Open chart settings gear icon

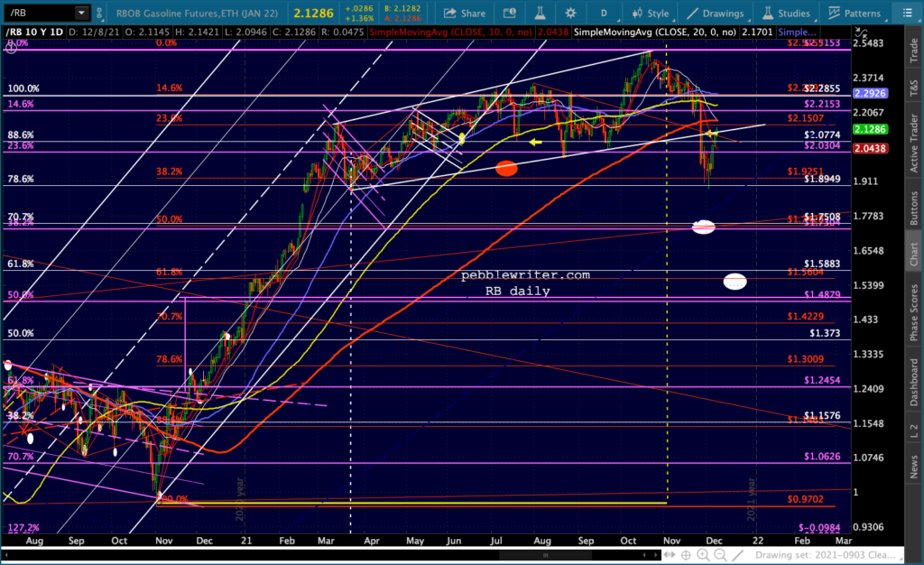570,13
